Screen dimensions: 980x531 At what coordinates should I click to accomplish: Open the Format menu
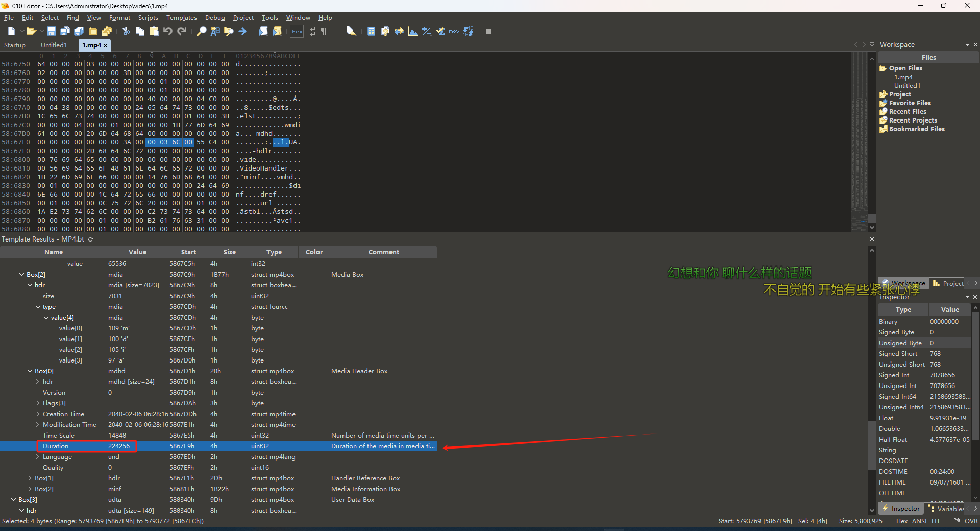click(x=119, y=18)
